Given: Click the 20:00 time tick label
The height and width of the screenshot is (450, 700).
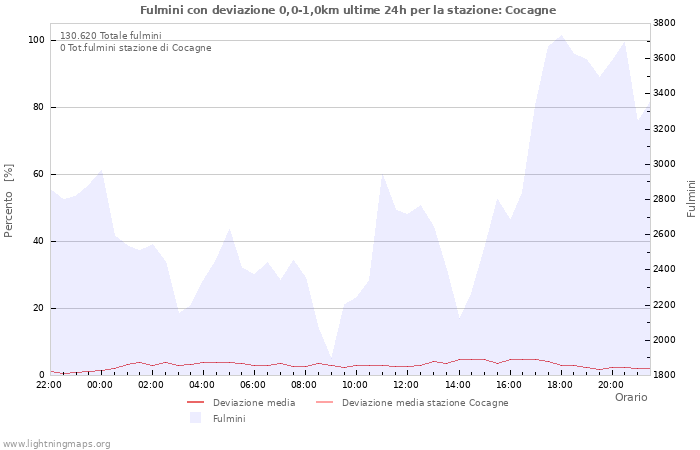Looking at the screenshot, I should (x=611, y=385).
